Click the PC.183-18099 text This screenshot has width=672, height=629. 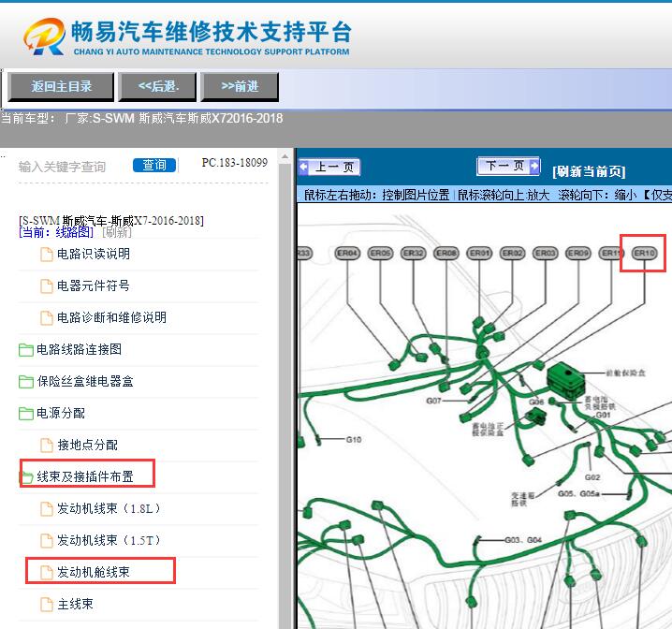tap(234, 163)
